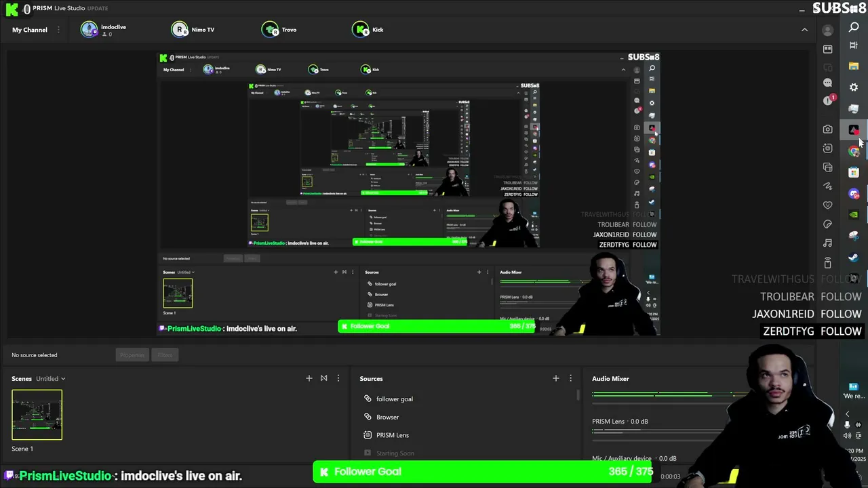Open the profile avatar in PRISM sidebar
Viewport: 868px width, 488px height.
827,30
